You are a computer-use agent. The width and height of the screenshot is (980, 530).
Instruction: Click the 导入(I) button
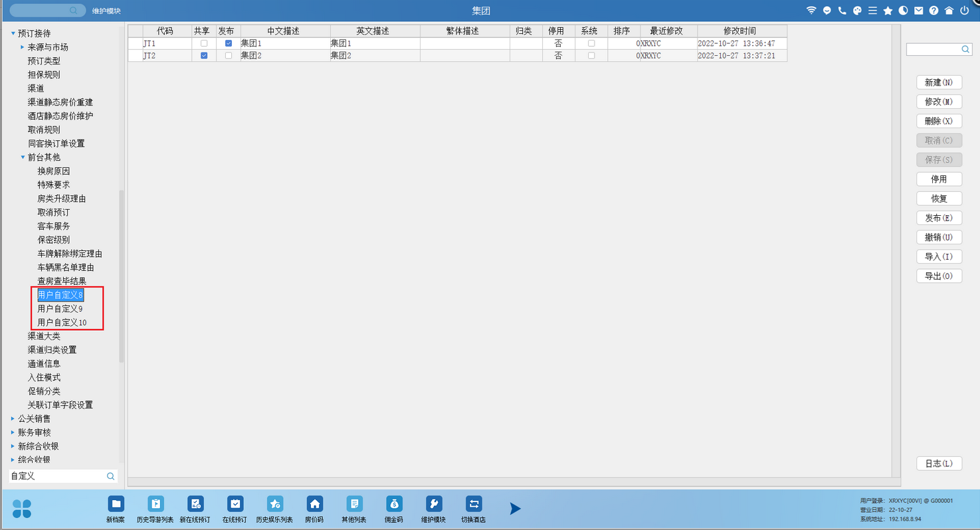click(939, 256)
